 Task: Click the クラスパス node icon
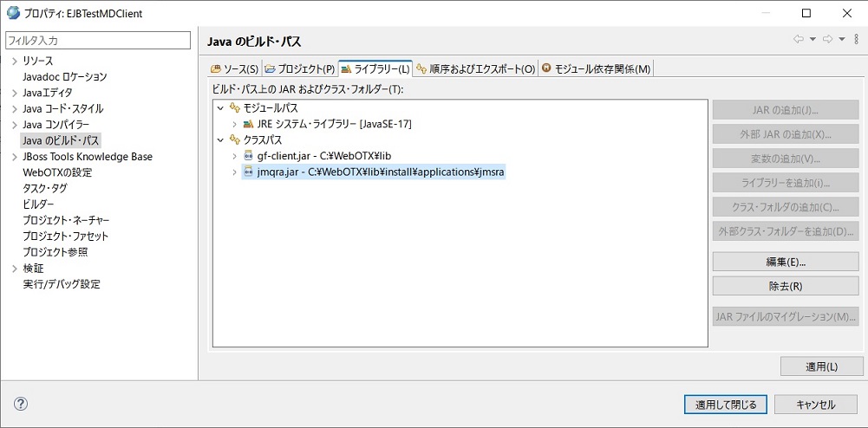click(234, 140)
